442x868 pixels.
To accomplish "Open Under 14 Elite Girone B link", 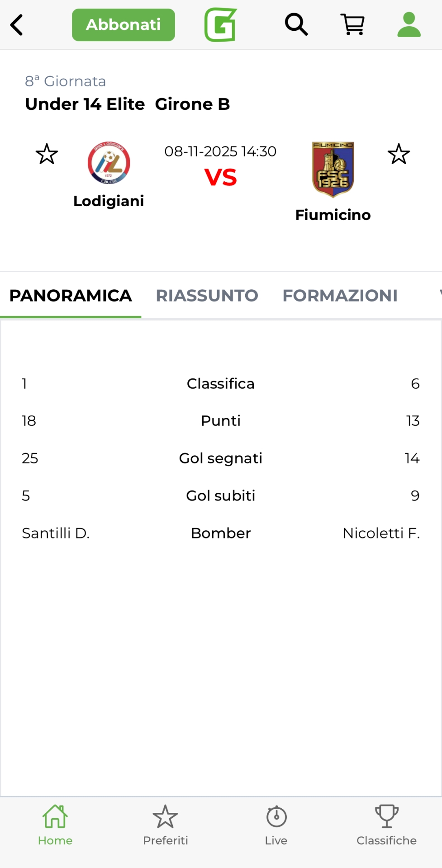I will pyautogui.click(x=128, y=104).
